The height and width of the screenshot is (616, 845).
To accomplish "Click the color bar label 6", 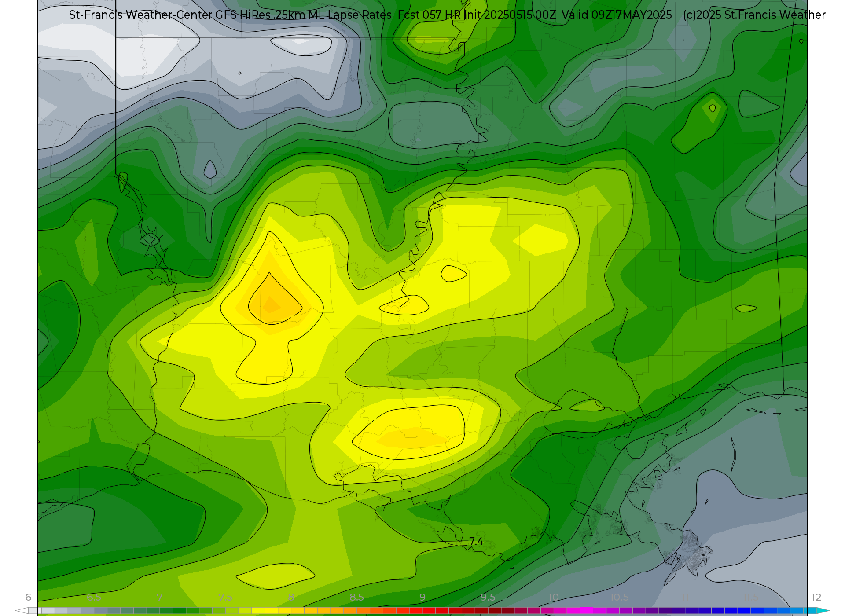I will (x=28, y=597).
